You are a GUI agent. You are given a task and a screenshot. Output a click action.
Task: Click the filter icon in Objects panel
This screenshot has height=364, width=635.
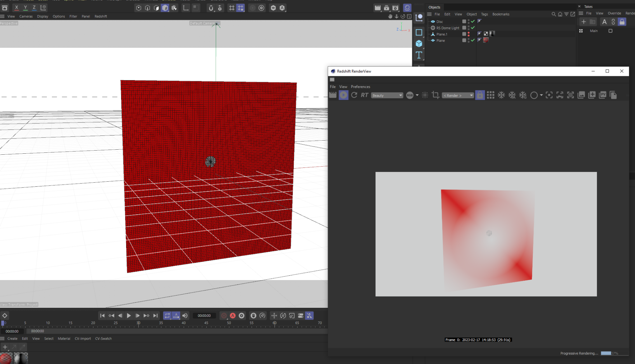pos(567,14)
